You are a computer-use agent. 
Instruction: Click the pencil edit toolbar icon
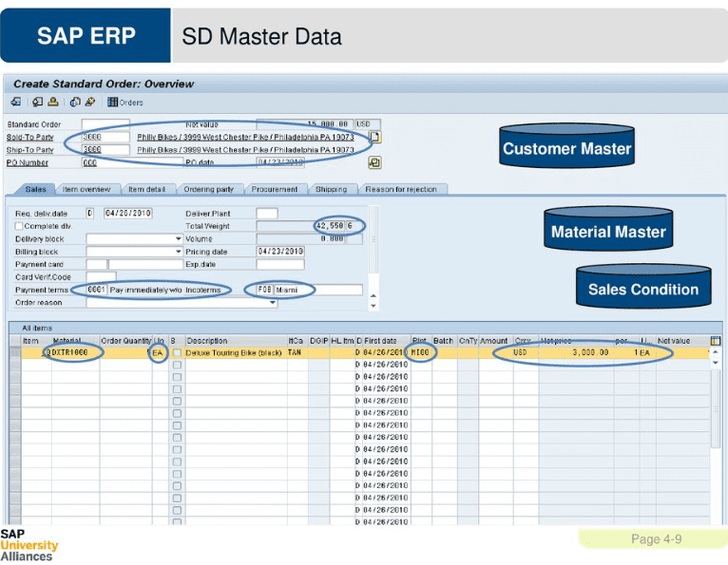[90, 102]
